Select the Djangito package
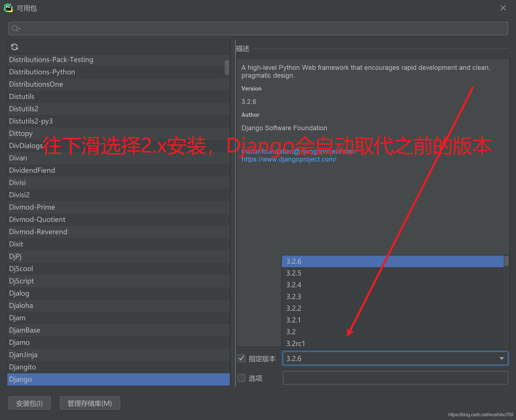Viewport: 516px width, 420px height. click(119, 367)
